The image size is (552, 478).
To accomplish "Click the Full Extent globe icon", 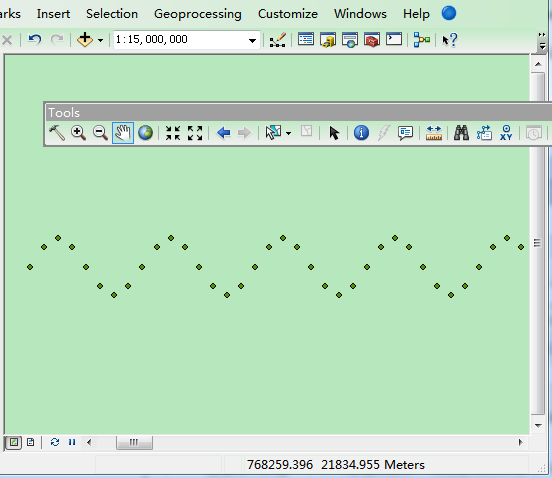I will click(x=145, y=133).
